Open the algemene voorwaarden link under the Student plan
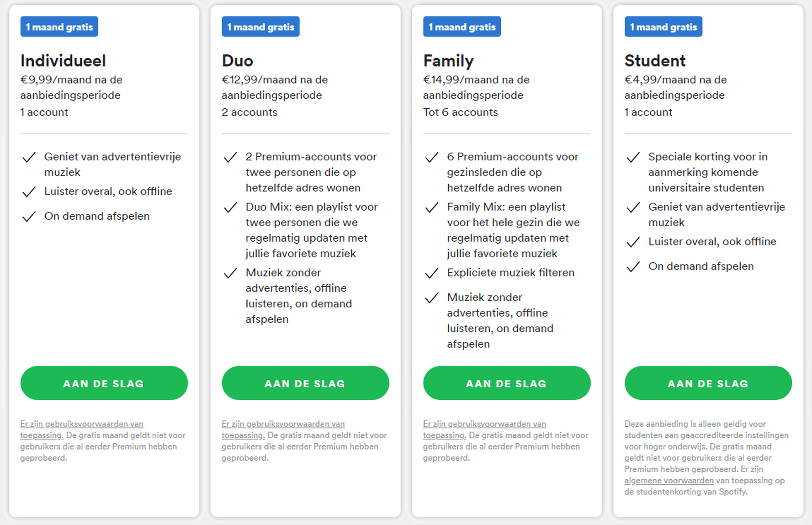 pos(669,481)
